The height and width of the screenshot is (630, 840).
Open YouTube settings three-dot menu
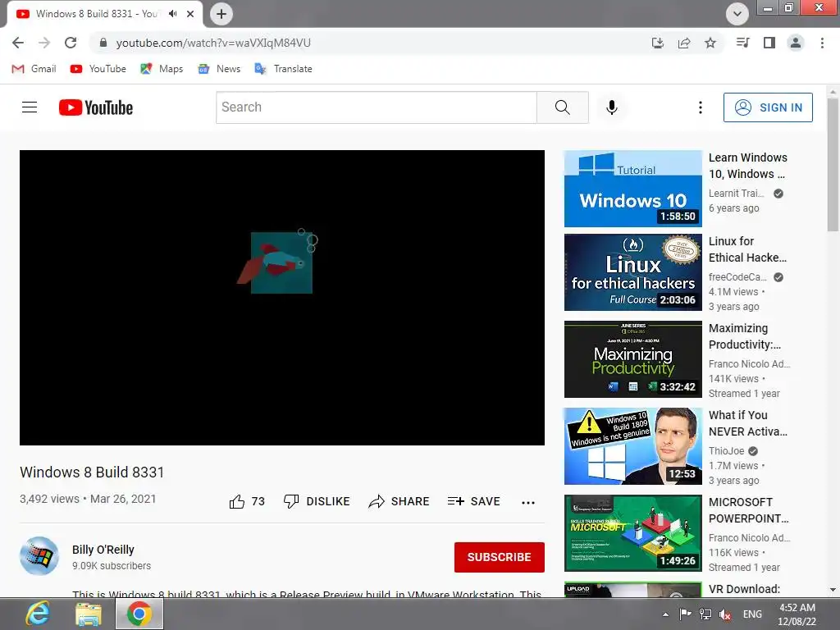(x=701, y=107)
